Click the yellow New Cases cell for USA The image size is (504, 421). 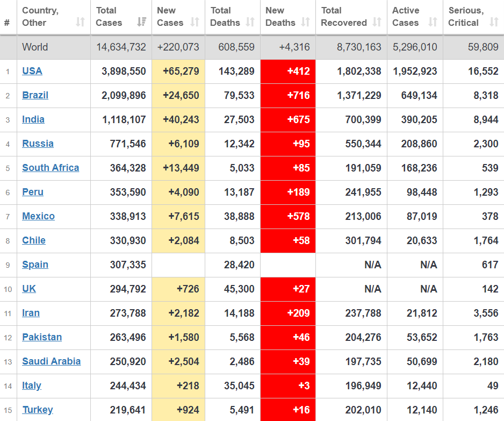pos(178,71)
